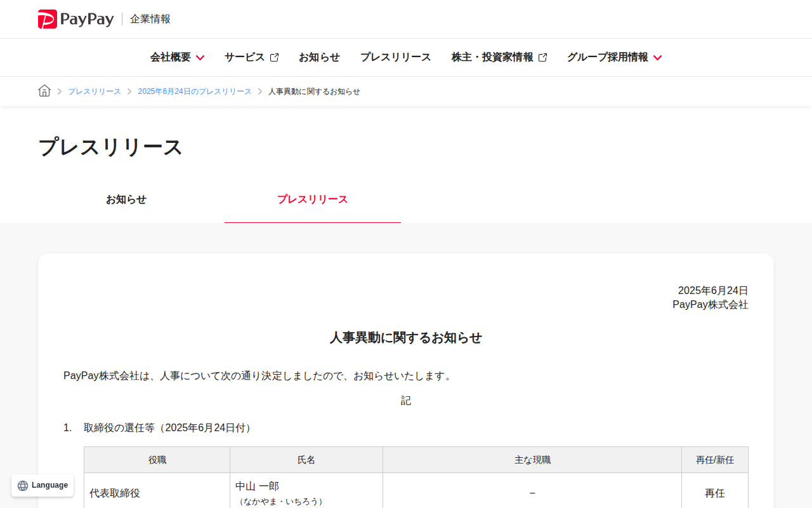Viewport: 812px width, 508px height.
Task: Click external link icon next to サービス
Action: [274, 58]
